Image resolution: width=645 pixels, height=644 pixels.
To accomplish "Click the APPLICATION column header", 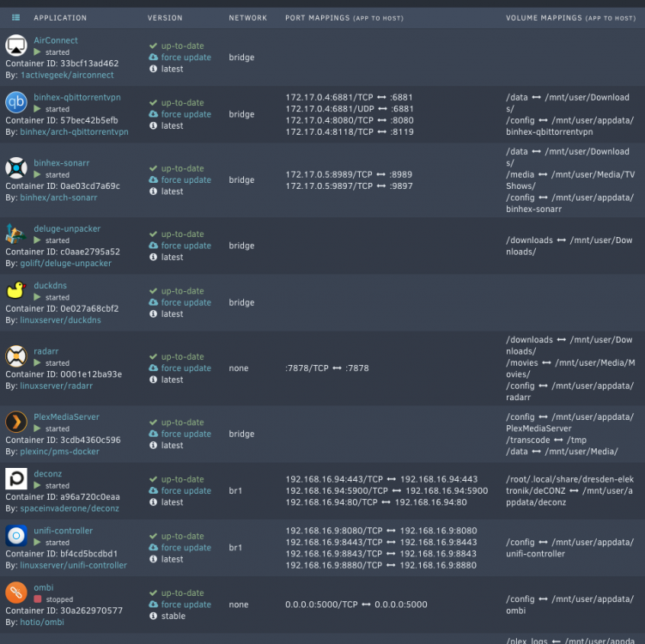I will [60, 18].
